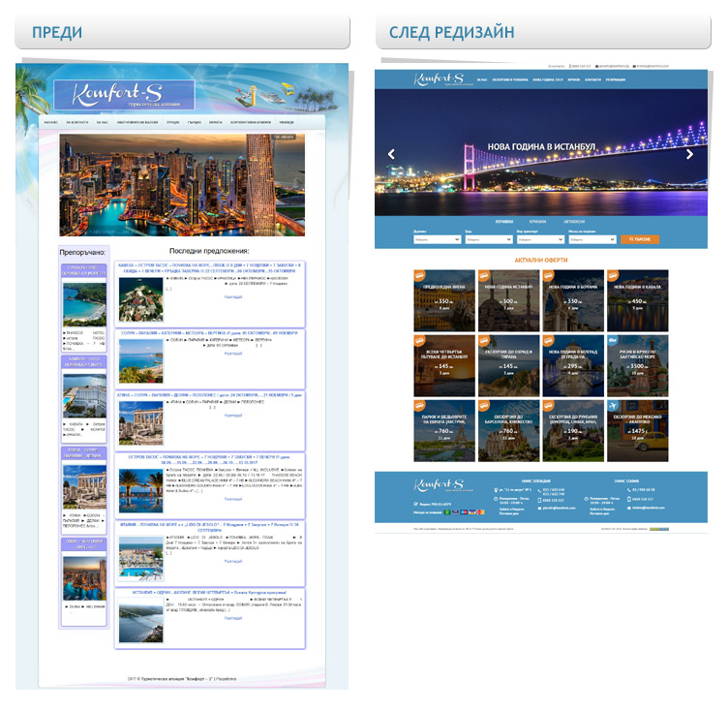728x712 pixels.
Task: Open РЕЗЕРВАЦИИ in the redesigned site navigation
Action: (615, 79)
